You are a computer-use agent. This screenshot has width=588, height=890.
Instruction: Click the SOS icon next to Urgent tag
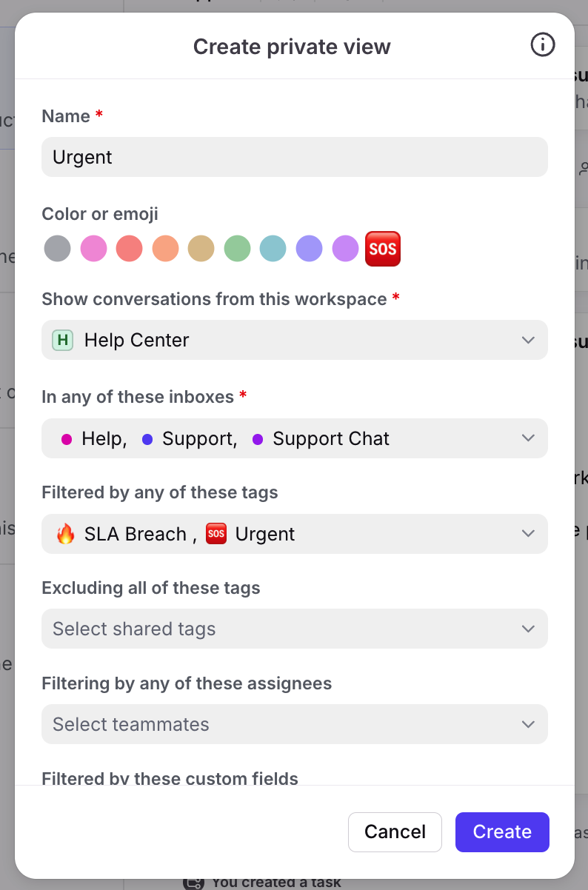tap(216, 534)
